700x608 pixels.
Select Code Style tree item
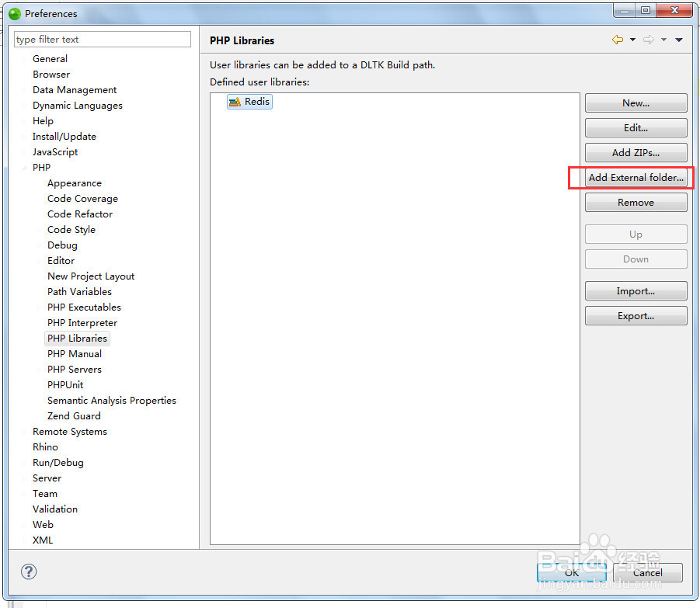[x=71, y=230]
